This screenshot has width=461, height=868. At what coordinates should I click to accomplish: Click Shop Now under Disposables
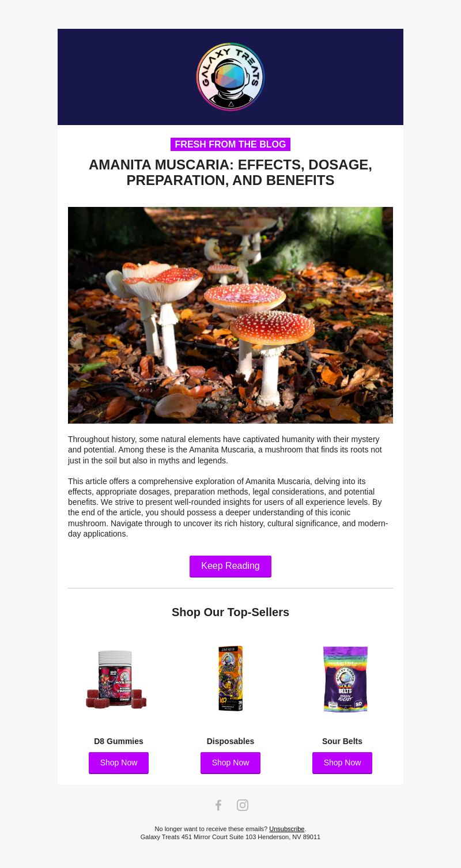click(x=231, y=763)
